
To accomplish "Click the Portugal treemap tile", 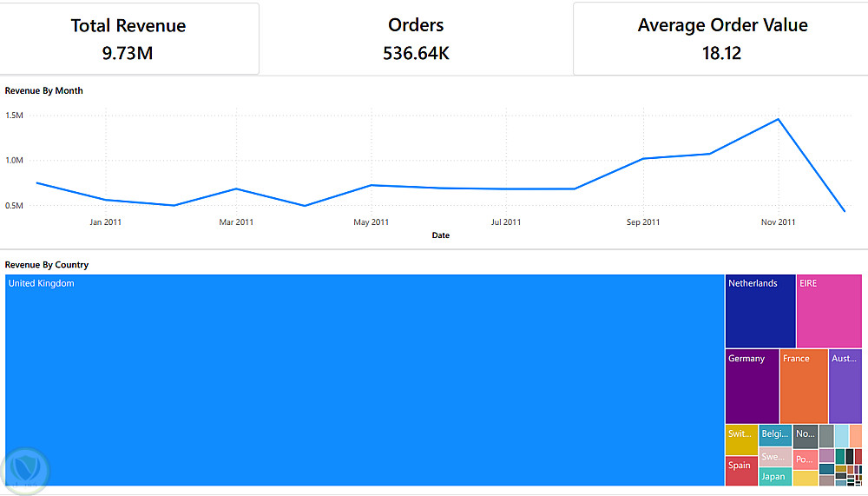I will coord(806,459).
